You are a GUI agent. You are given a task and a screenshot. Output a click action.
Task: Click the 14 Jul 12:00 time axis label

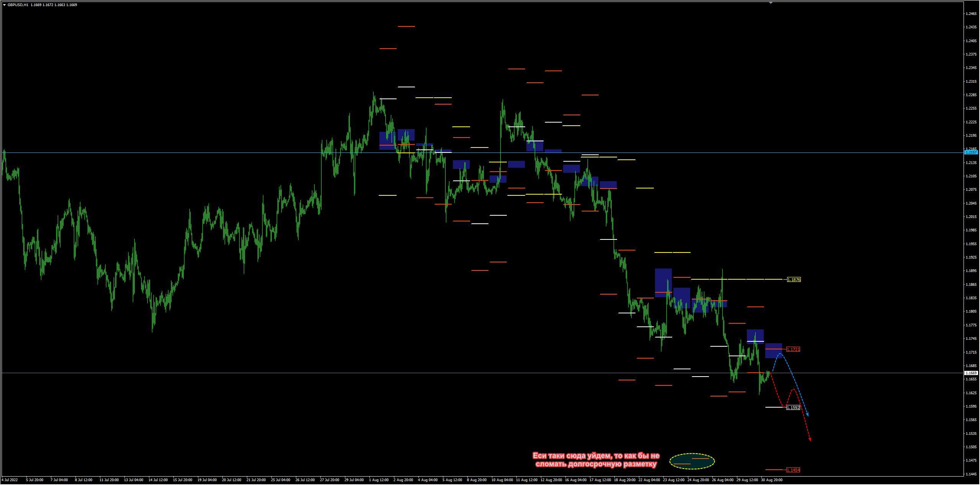click(158, 480)
